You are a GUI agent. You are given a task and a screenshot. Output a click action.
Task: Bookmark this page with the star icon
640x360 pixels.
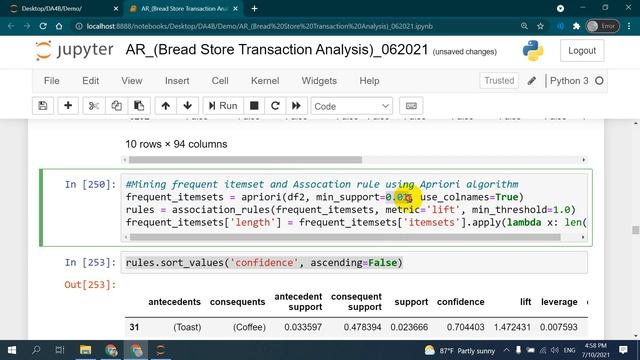tap(540, 26)
